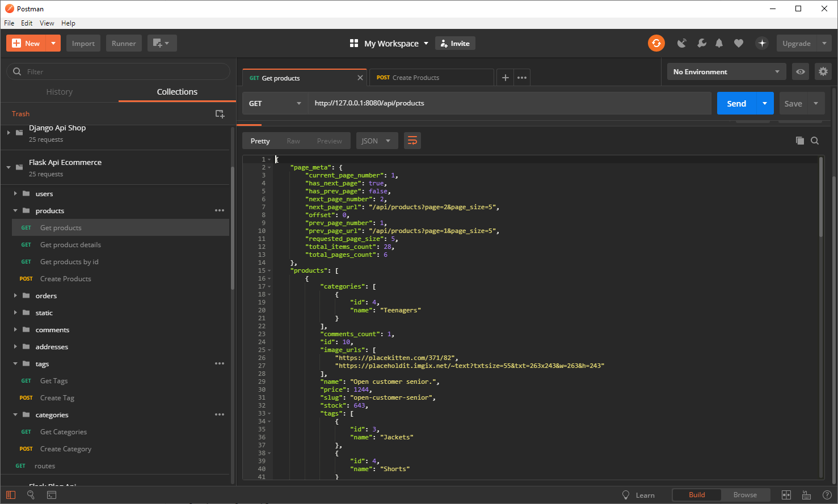Open Upgrade dropdown arrow
This screenshot has width=838, height=504.
click(x=824, y=43)
